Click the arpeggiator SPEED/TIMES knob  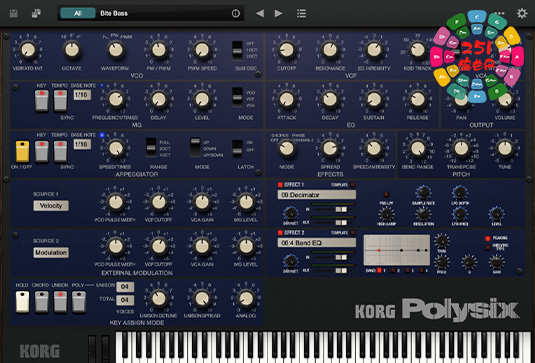coord(115,148)
